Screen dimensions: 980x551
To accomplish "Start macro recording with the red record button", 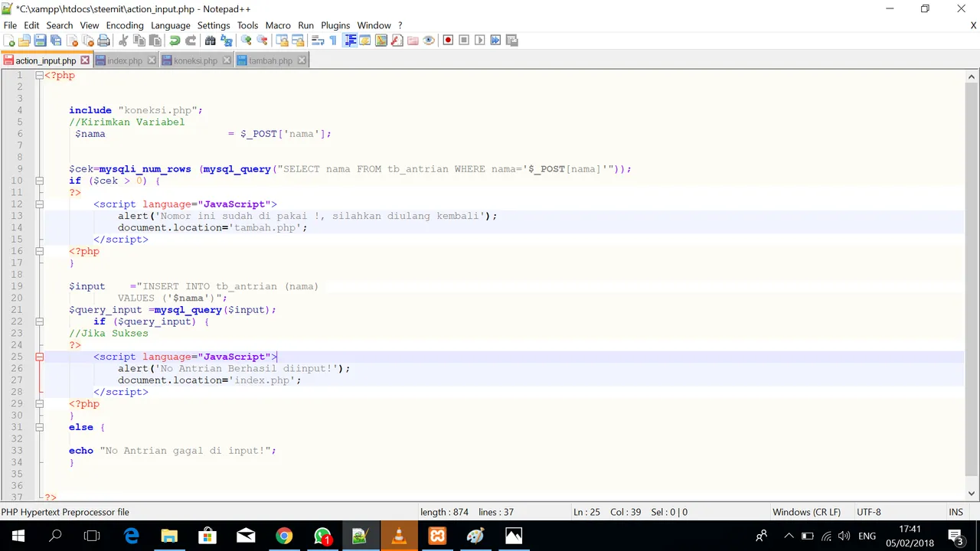I will [449, 41].
